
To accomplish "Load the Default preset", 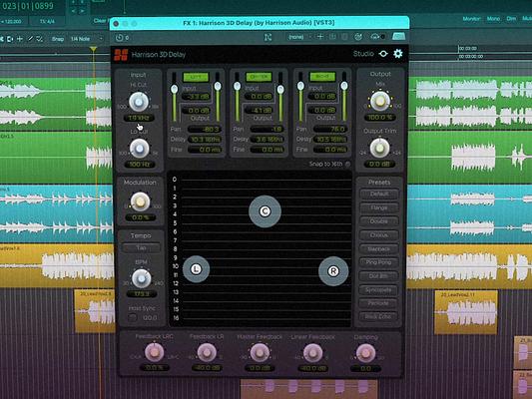I will click(379, 194).
